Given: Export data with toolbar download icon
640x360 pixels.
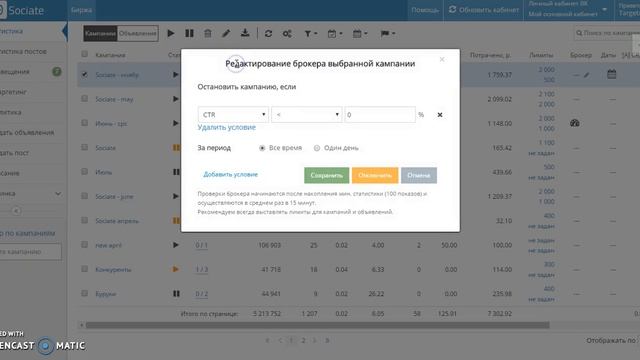Looking at the screenshot, I should [x=245, y=33].
